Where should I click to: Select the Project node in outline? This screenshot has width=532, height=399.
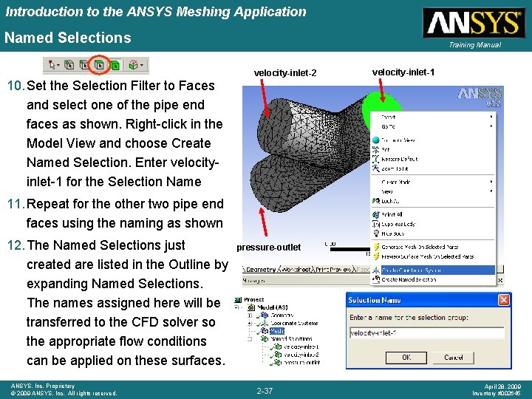click(x=253, y=299)
